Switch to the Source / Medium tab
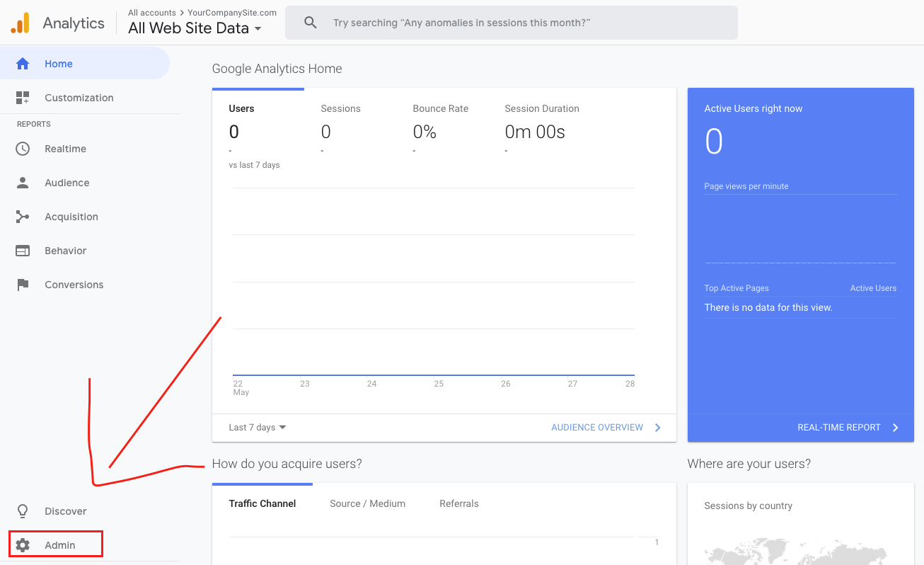Viewport: 924px width, 565px height. coord(367,503)
